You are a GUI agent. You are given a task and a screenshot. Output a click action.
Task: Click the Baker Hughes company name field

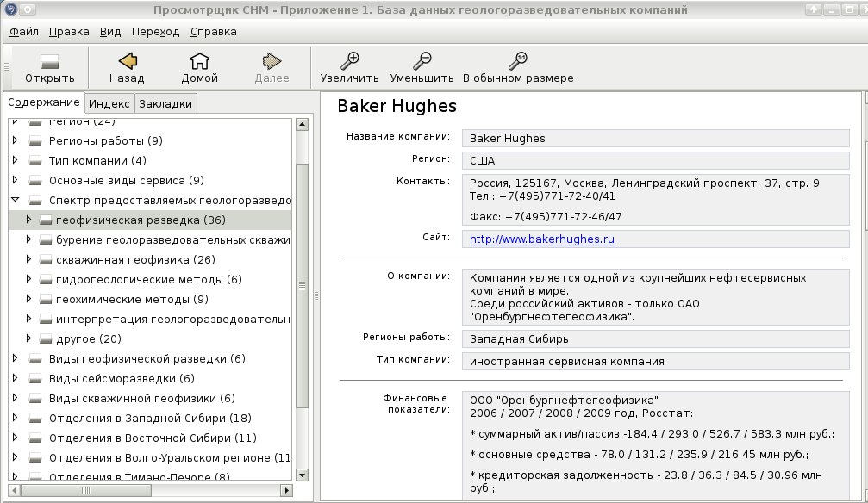[655, 139]
